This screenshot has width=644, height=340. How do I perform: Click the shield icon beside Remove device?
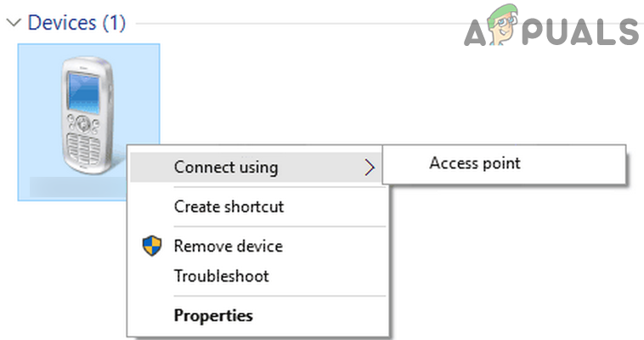[151, 246]
